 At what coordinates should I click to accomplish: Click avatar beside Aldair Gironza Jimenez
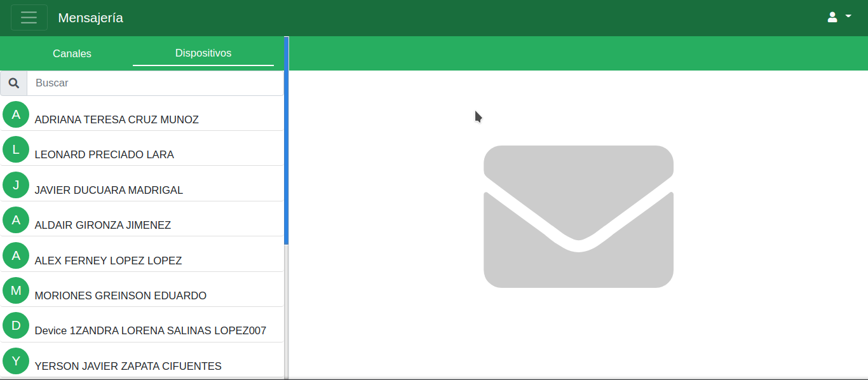coord(16,220)
